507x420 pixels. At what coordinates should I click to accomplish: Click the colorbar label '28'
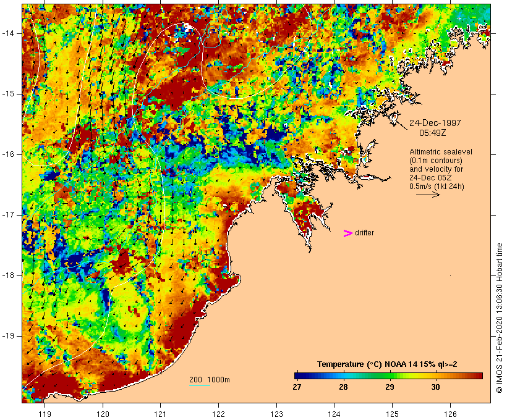[343, 387]
